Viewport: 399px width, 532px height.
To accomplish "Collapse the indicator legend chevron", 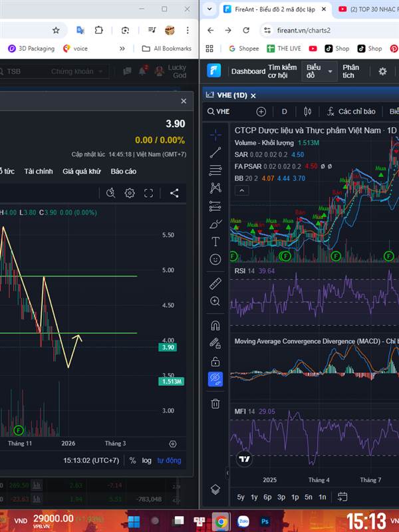I will pos(242,190).
